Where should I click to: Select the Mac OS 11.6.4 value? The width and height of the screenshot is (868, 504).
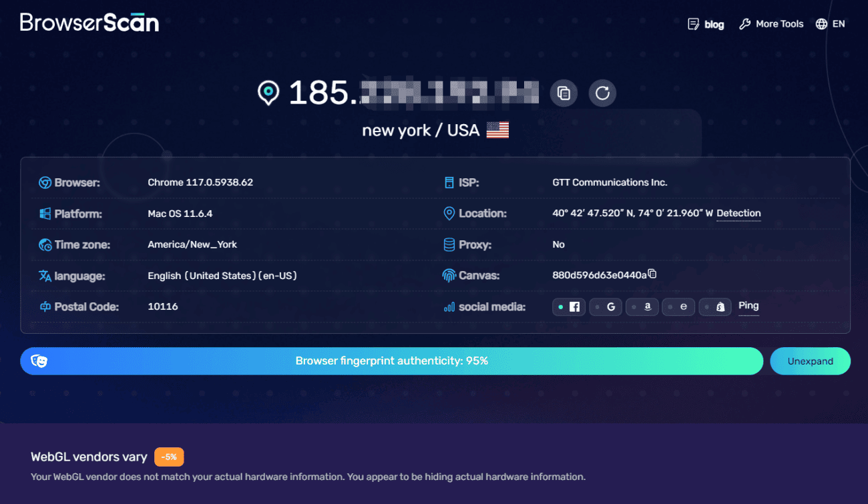pyautogui.click(x=180, y=214)
